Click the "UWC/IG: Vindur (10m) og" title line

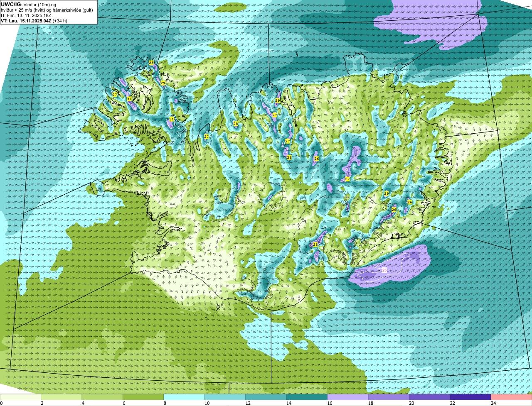28,4
